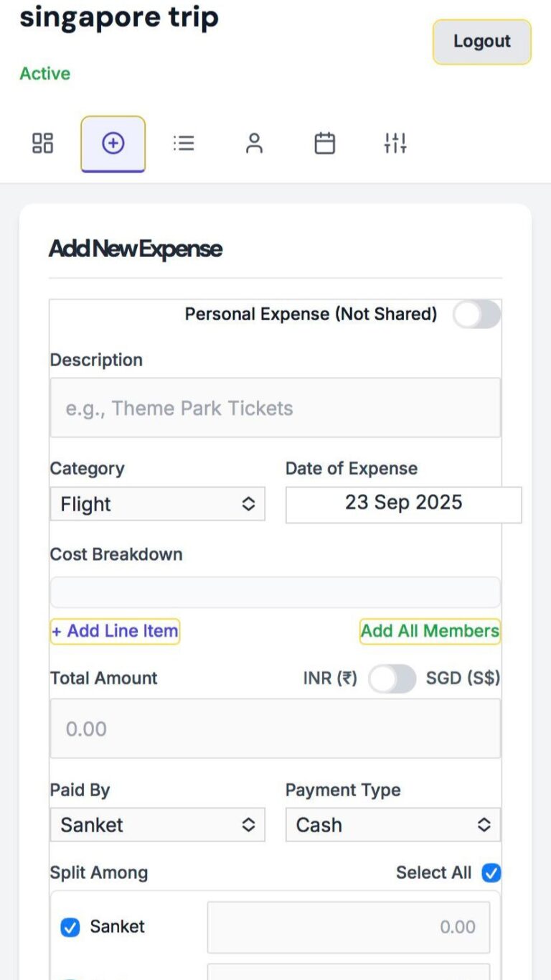Image resolution: width=551 pixels, height=980 pixels.
Task: Open the Category dropdown showing Flight
Action: point(157,504)
